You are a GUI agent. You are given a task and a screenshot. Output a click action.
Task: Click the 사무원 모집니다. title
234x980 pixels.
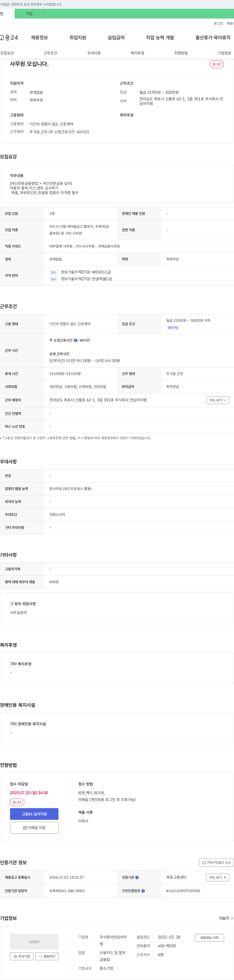[x=29, y=64]
